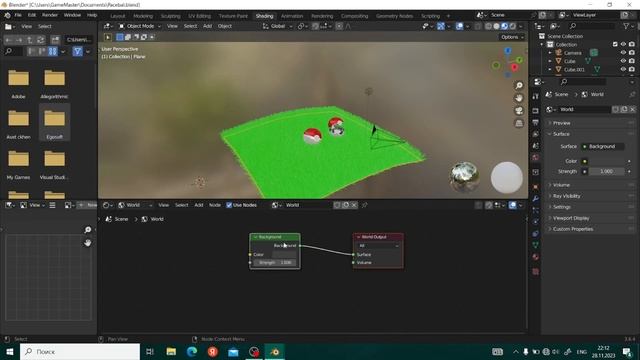
Task: Toggle the Collection exclude checkbox in outliner
Action: [x=615, y=44]
